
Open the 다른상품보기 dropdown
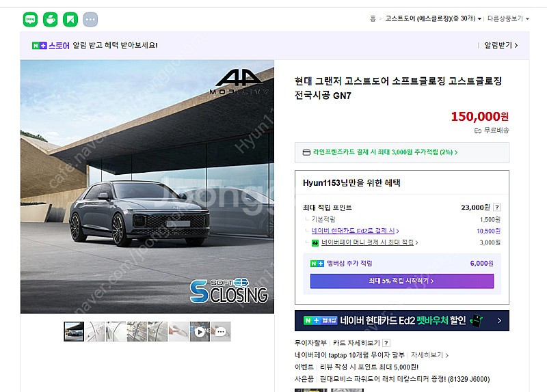(508, 18)
